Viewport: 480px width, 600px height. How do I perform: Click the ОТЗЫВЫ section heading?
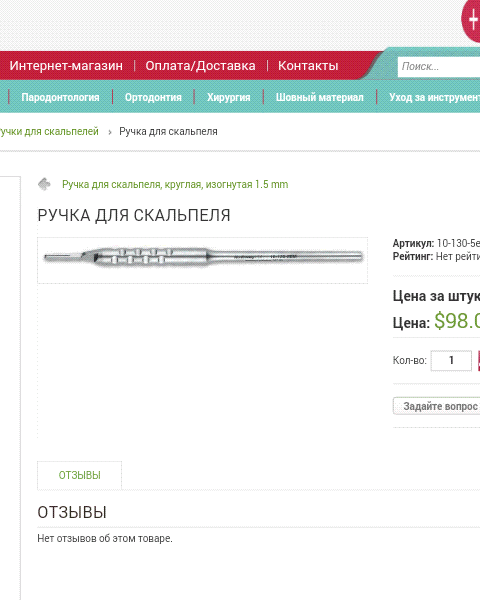pyautogui.click(x=72, y=512)
